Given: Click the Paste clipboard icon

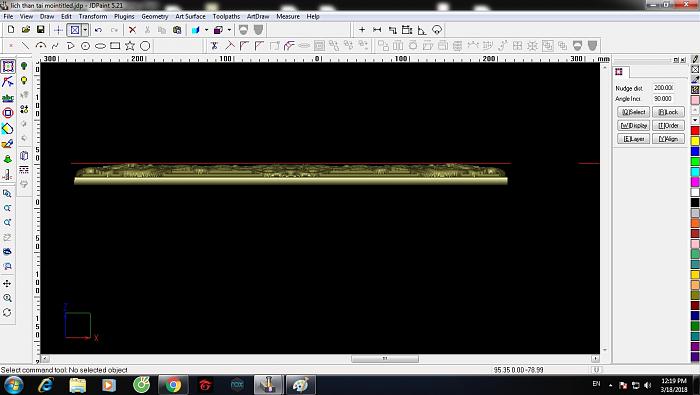Looking at the screenshot, I should pos(177,30).
